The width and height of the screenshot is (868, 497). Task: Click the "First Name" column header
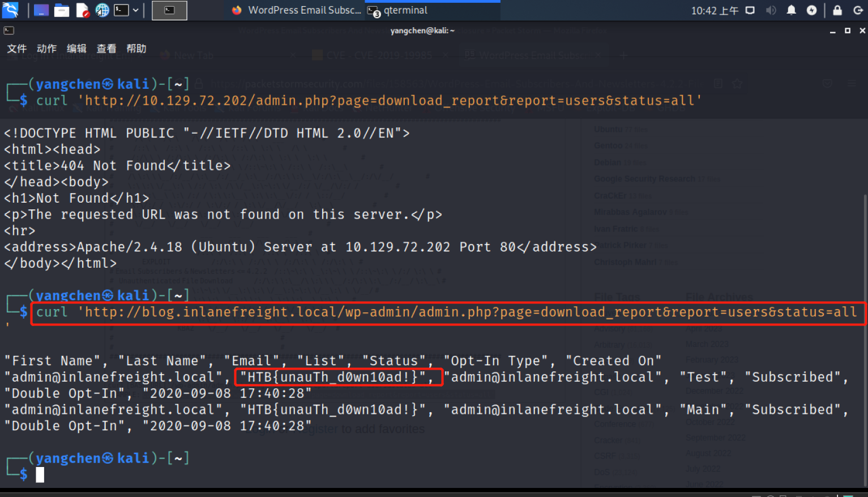(57, 361)
